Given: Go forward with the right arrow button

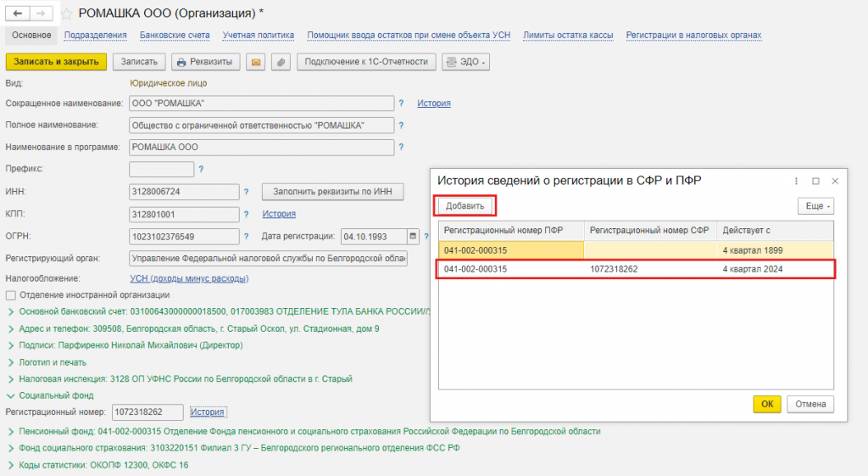Looking at the screenshot, I should 41,14.
